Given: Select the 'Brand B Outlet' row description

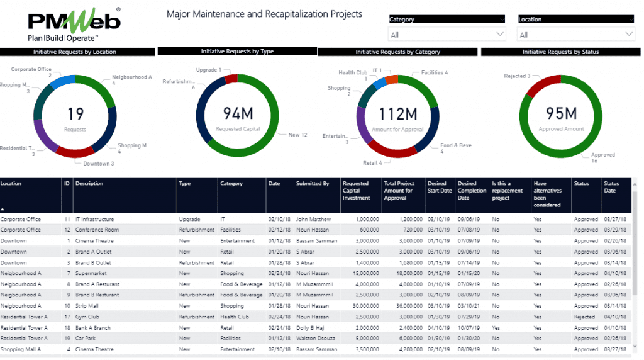Looking at the screenshot, I should (93, 262).
